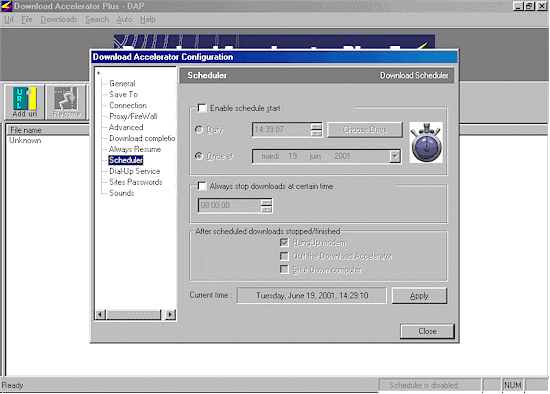This screenshot has height=394, width=550.
Task: Select Save To in the settings tree
Action: 123,94
